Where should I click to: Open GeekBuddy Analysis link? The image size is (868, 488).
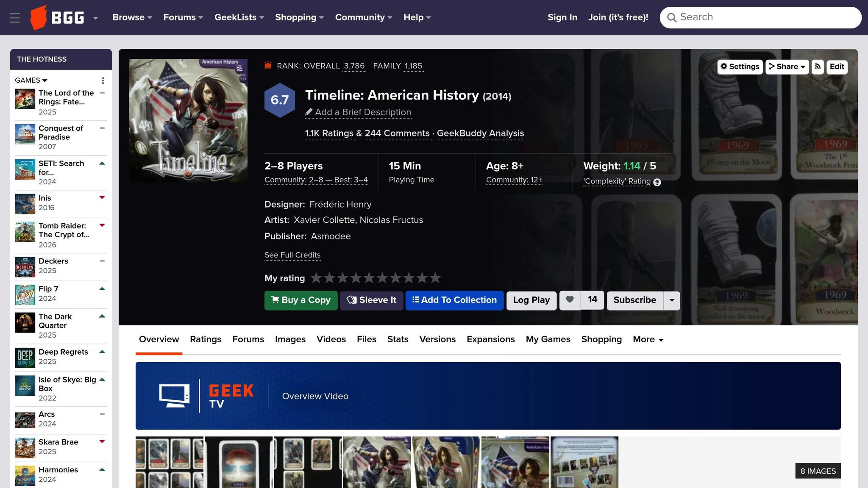pos(480,133)
